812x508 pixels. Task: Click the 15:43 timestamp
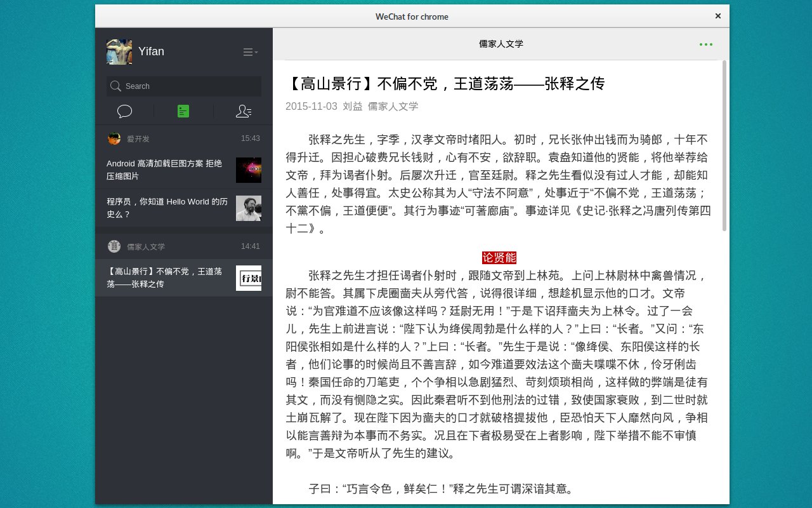click(251, 138)
